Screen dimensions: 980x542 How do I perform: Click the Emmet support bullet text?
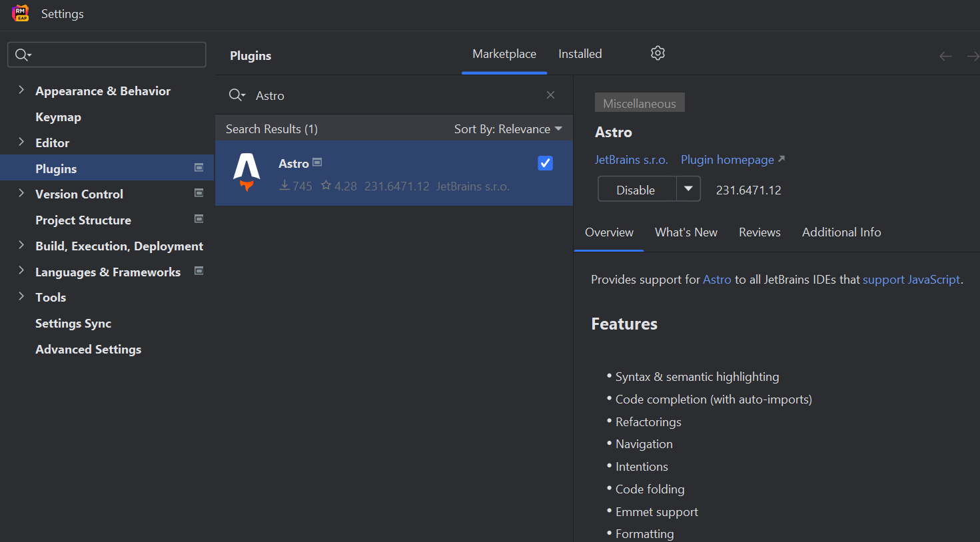[x=657, y=512]
